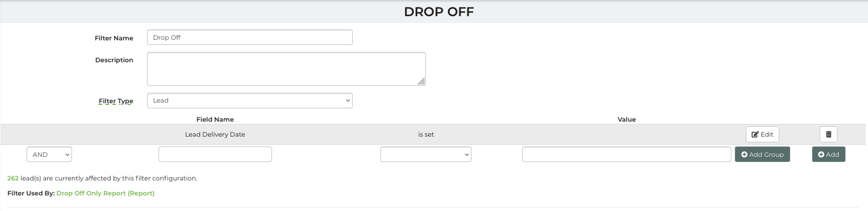Click the Field Name column header
The image size is (868, 211).
(215, 119)
